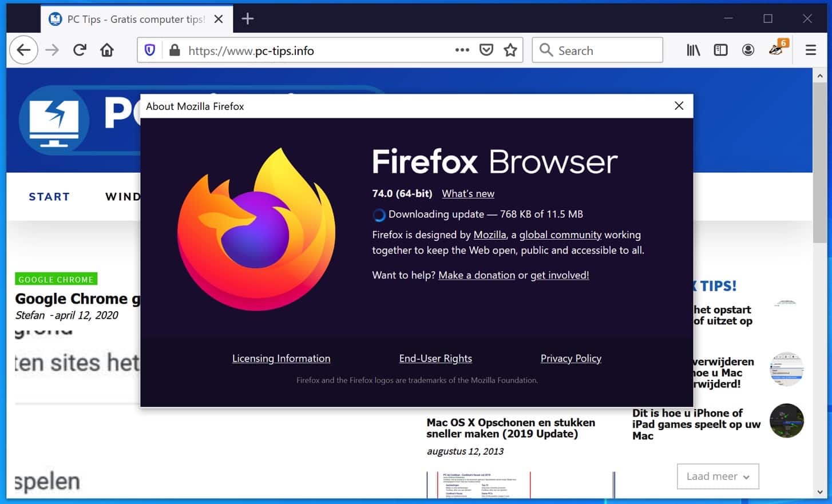Click the page vertical scrollbar thumb
Viewport: 832px width, 504px height.
pos(819,163)
